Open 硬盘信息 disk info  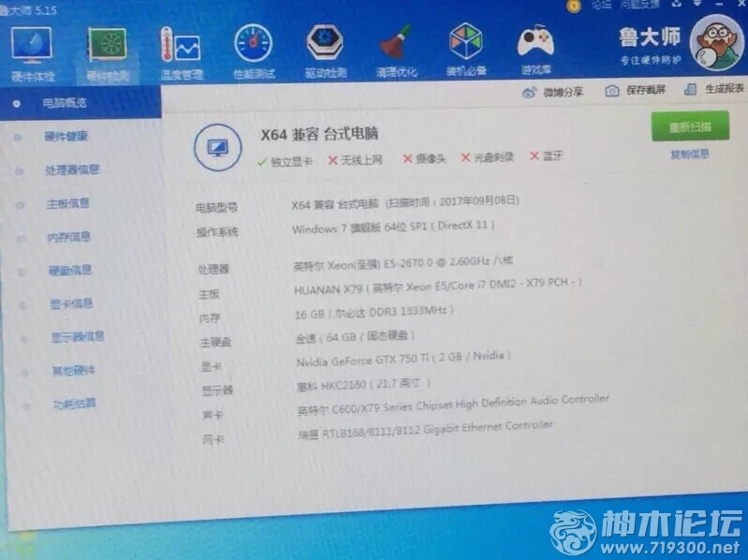(x=70, y=271)
